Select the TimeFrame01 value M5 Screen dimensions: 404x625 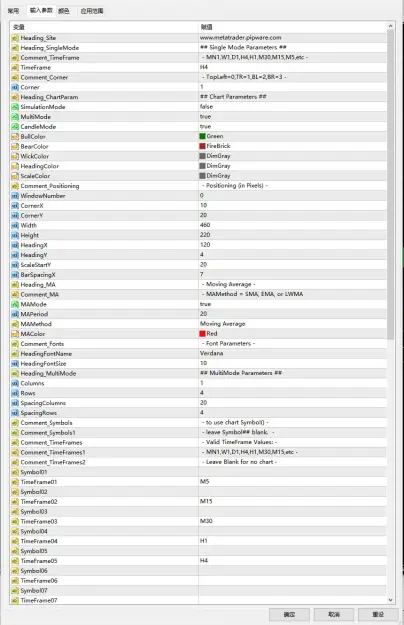click(x=204, y=482)
